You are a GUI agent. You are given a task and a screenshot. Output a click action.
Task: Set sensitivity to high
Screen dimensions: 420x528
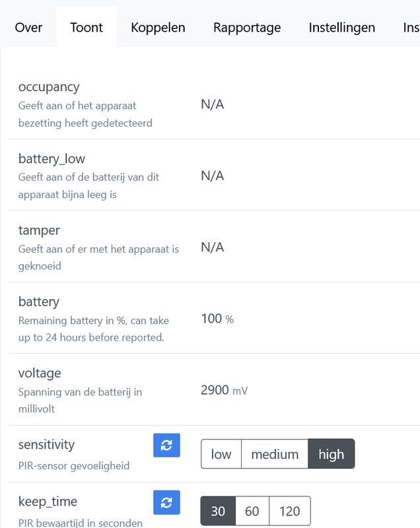click(x=332, y=454)
